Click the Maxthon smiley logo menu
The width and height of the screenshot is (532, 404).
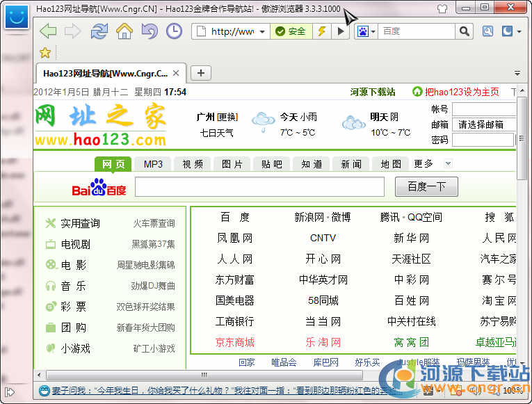click(16, 17)
